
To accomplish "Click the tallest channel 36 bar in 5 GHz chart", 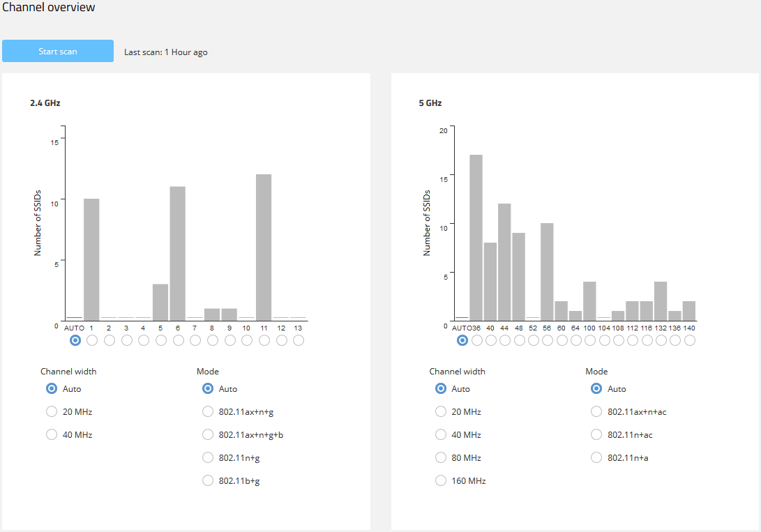I will tap(476, 237).
